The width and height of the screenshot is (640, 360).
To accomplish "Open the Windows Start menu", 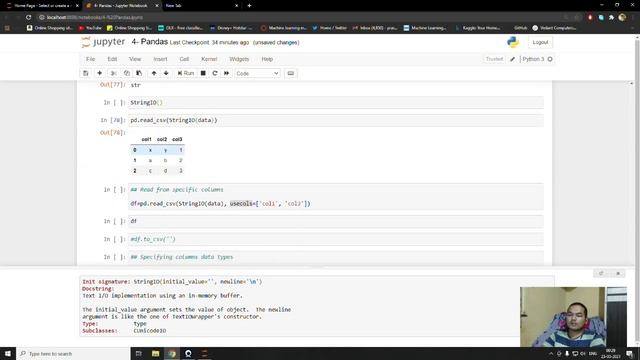I will pos(8,353).
